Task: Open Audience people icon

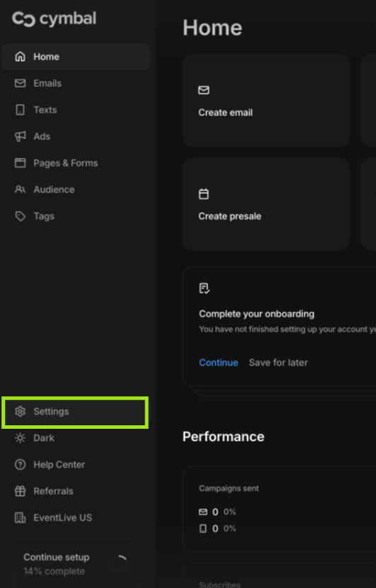Action: pos(21,190)
